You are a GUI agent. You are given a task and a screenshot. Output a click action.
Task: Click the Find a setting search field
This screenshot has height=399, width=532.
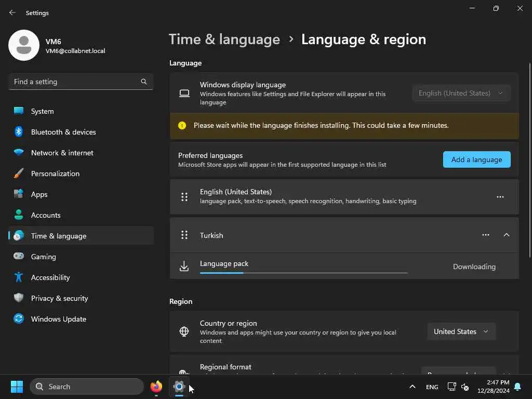click(81, 82)
